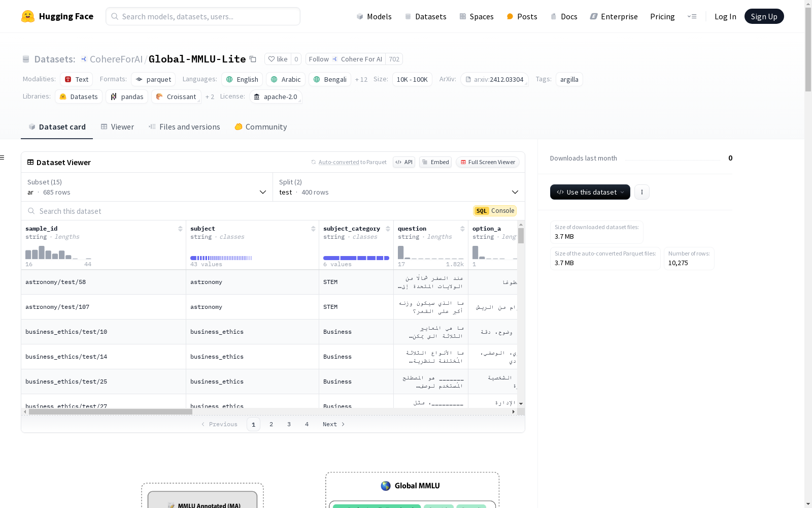The width and height of the screenshot is (812, 508).
Task: Expand the Split dropdown showing test
Action: click(x=399, y=187)
